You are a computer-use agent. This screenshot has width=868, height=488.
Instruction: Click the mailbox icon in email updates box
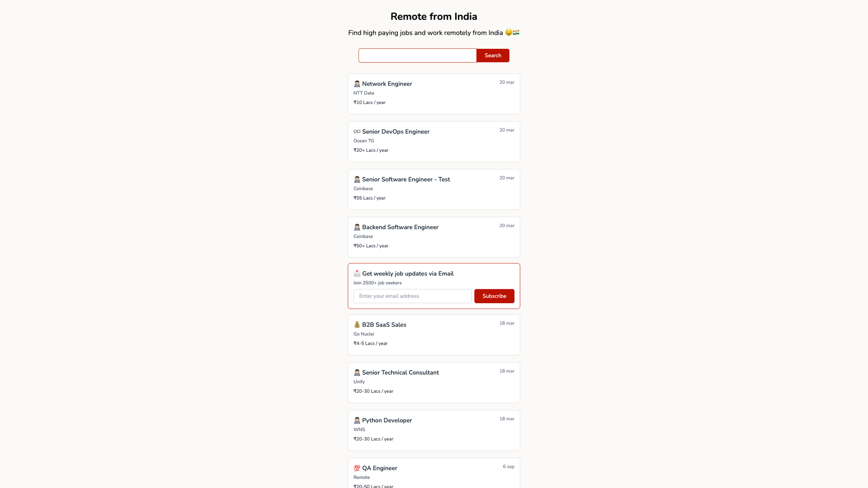[357, 274]
